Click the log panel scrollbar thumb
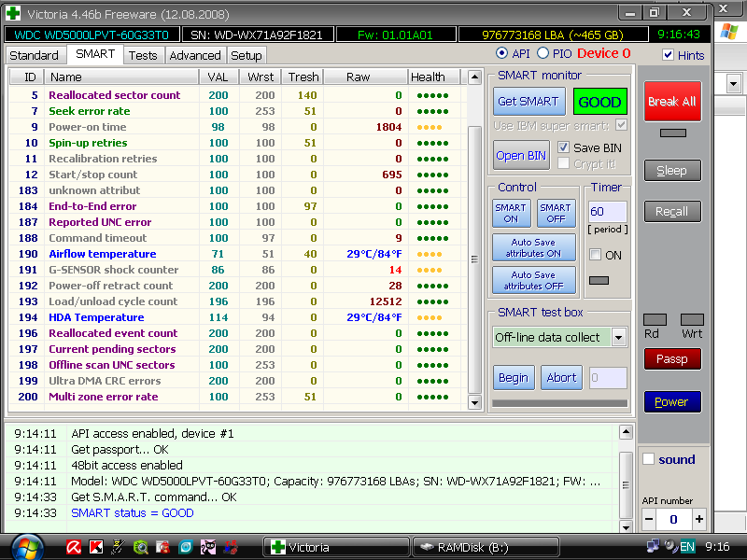Image resolution: width=747 pixels, height=560 pixels. [x=626, y=484]
